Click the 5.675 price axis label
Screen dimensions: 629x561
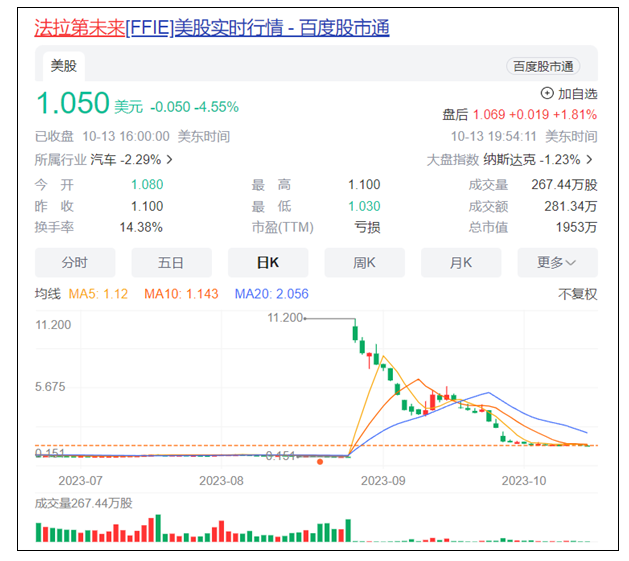coord(50,387)
